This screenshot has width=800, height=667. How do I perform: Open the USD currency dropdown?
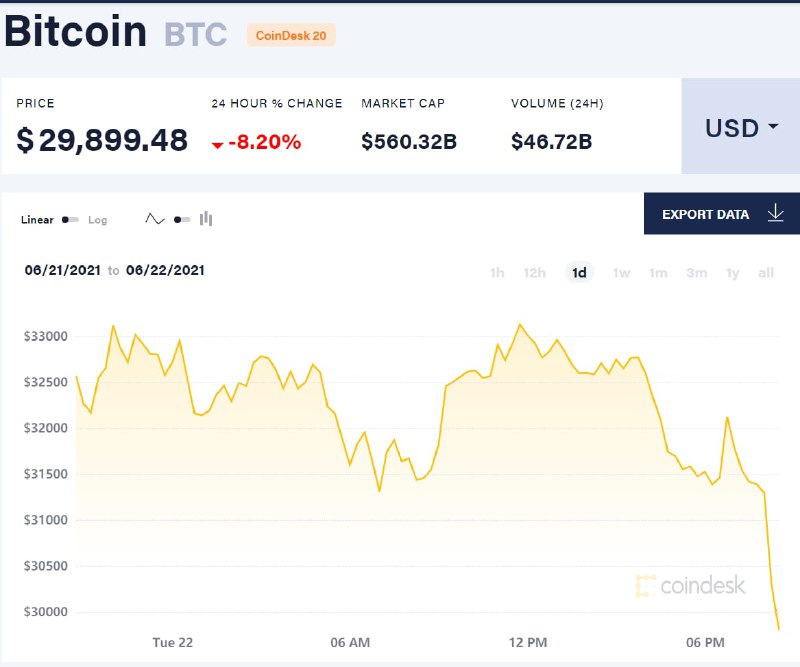pyautogui.click(x=740, y=128)
